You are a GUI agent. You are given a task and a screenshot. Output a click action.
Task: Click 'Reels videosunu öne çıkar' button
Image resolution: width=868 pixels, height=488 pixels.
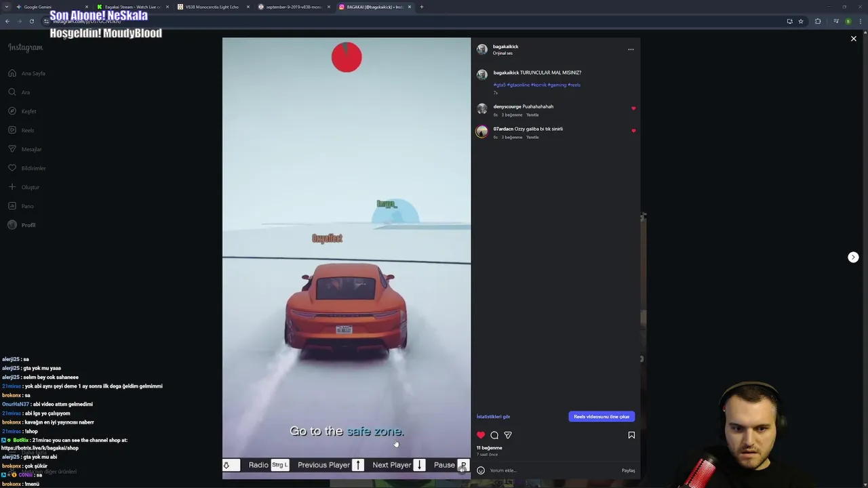[601, 417]
